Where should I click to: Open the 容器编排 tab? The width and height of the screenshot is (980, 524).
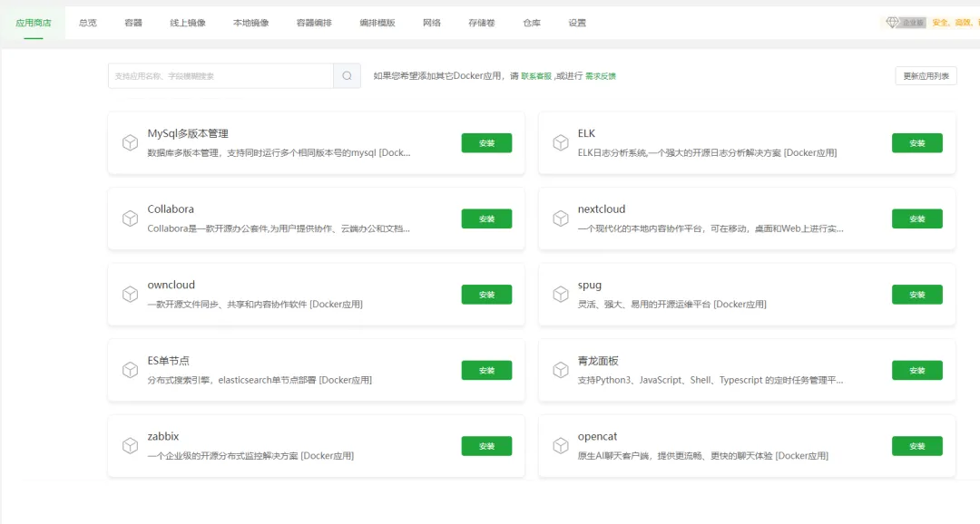click(x=314, y=23)
